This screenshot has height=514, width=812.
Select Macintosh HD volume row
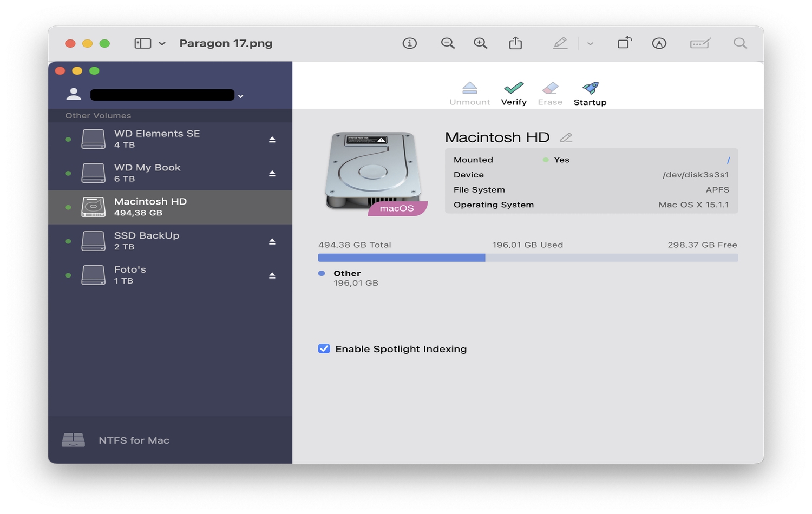[170, 207]
